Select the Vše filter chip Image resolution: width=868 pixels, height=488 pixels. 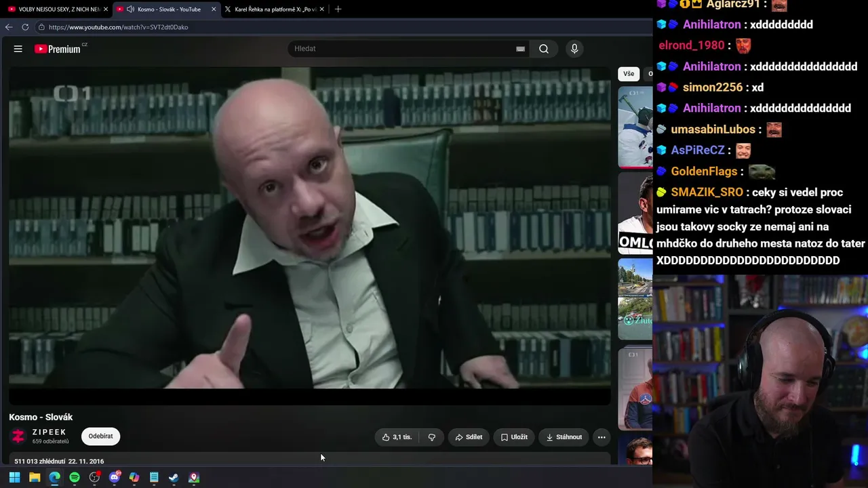coord(629,74)
